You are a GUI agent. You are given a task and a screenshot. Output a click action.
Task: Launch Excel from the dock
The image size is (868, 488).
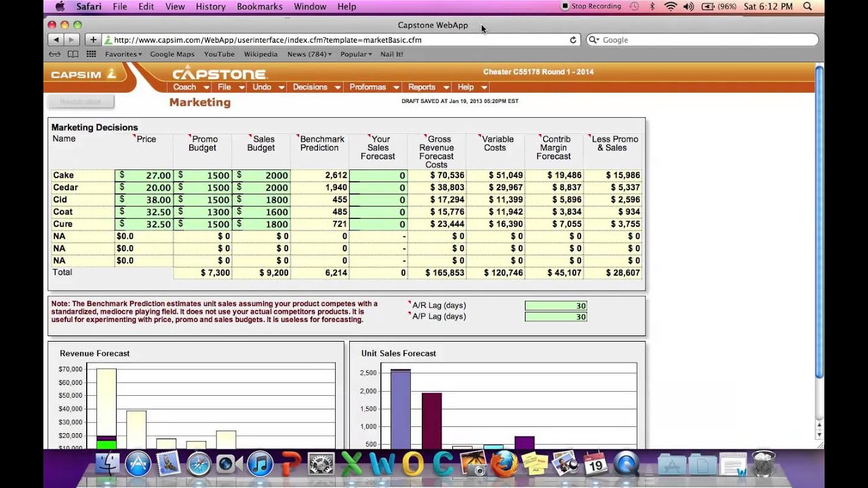352,464
